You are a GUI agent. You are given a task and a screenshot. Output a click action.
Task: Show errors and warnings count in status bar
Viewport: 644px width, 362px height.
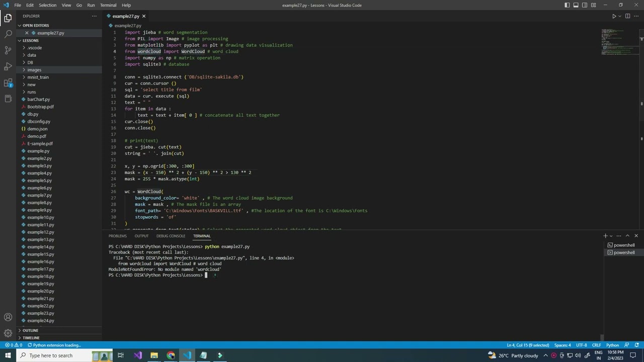14,345
